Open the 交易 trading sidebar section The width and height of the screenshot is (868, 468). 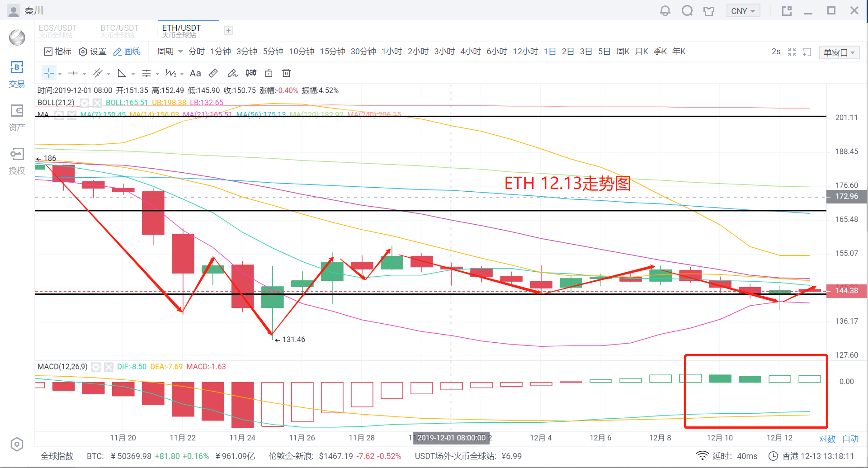click(17, 75)
